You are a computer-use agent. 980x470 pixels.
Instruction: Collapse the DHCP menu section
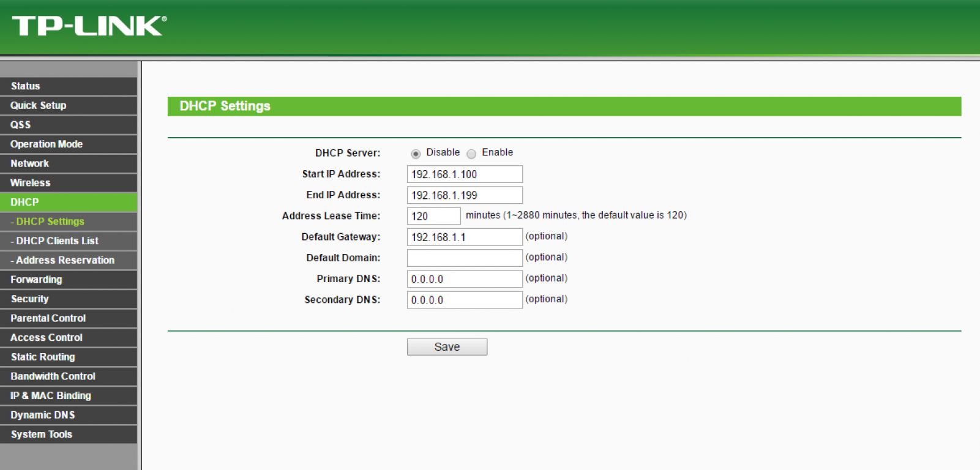69,202
